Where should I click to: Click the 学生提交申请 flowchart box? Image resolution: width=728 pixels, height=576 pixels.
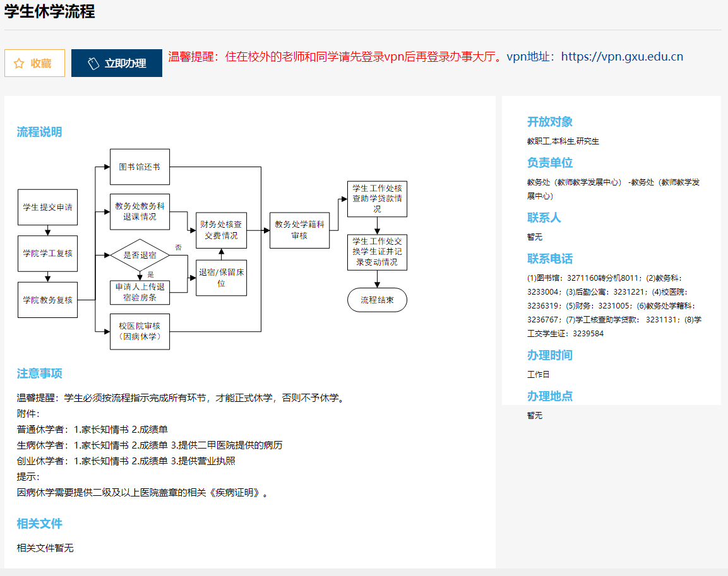pyautogui.click(x=48, y=207)
